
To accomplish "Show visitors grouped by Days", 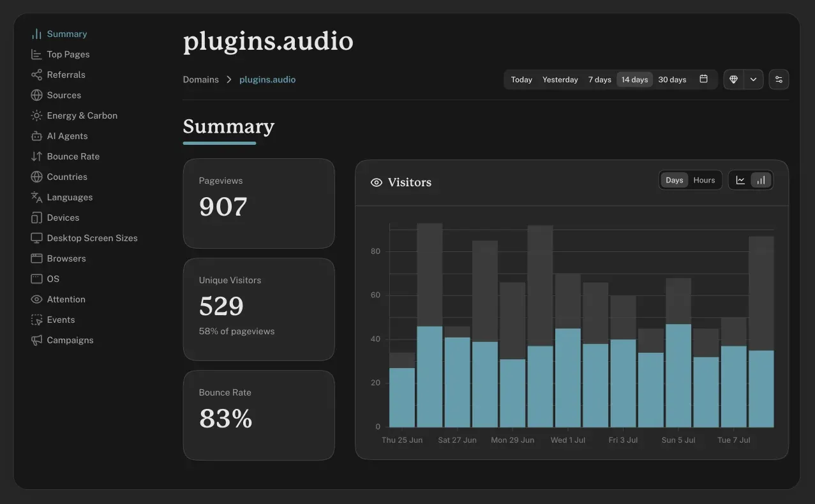I will pos(675,180).
